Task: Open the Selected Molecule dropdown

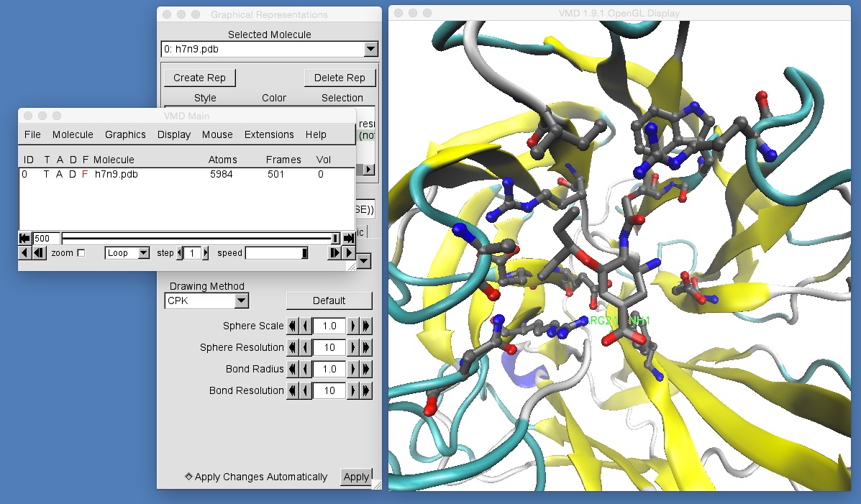Action: point(371,49)
